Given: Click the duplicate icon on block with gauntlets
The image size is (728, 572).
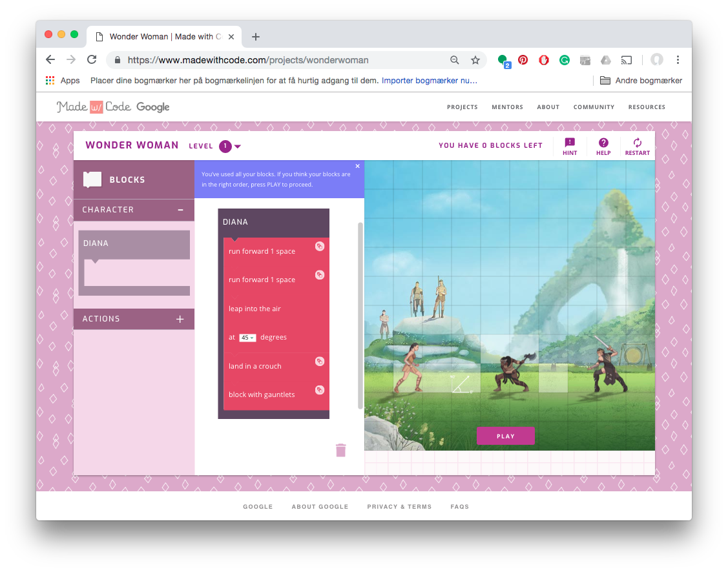Looking at the screenshot, I should 319,390.
